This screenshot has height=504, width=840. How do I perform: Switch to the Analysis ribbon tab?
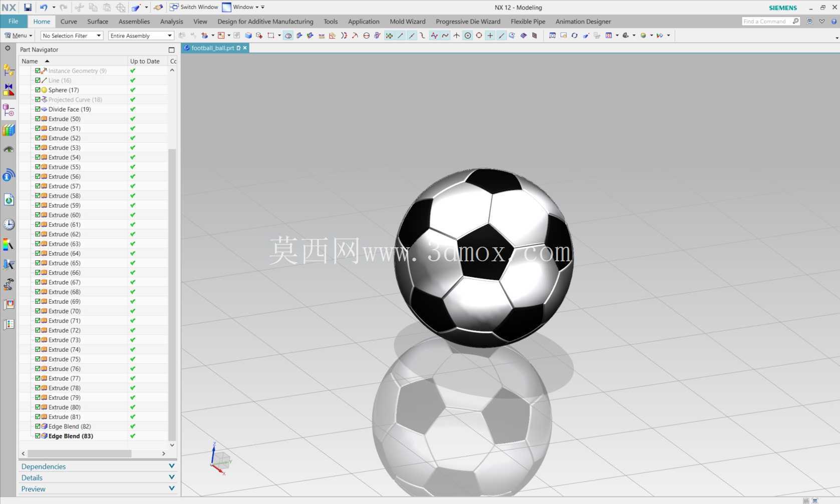[171, 22]
